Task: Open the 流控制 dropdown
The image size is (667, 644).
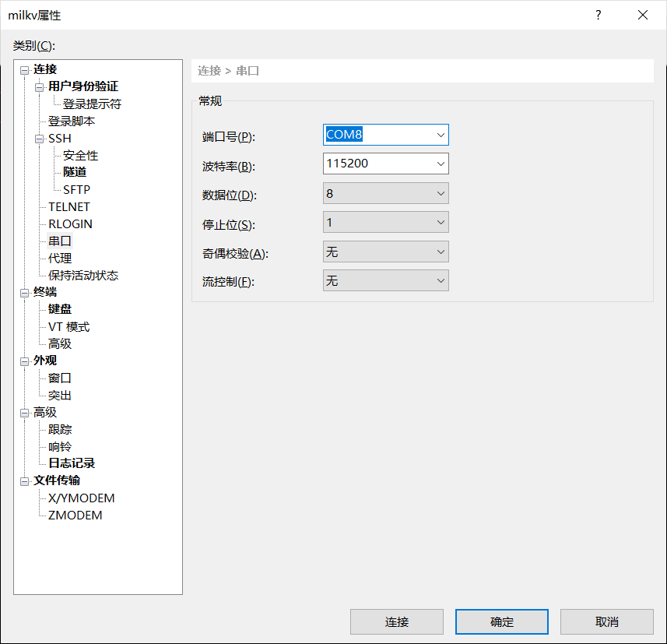Action: click(x=386, y=280)
